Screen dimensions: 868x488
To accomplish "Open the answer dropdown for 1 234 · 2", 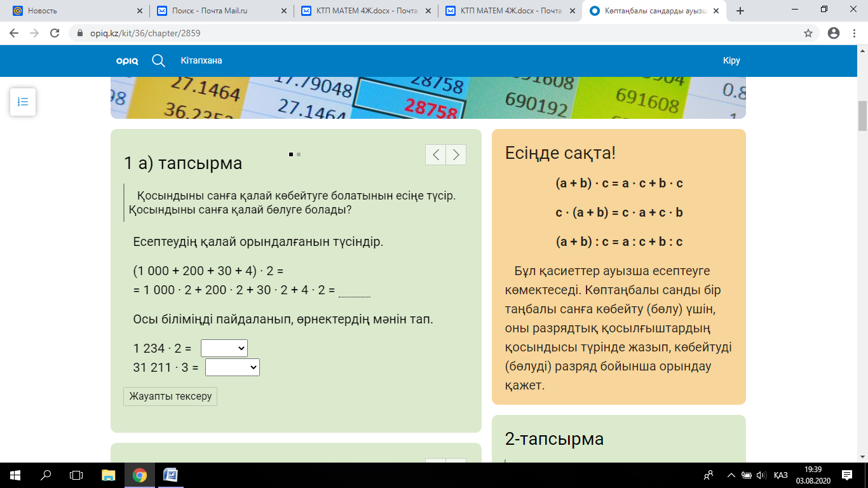I will (224, 348).
